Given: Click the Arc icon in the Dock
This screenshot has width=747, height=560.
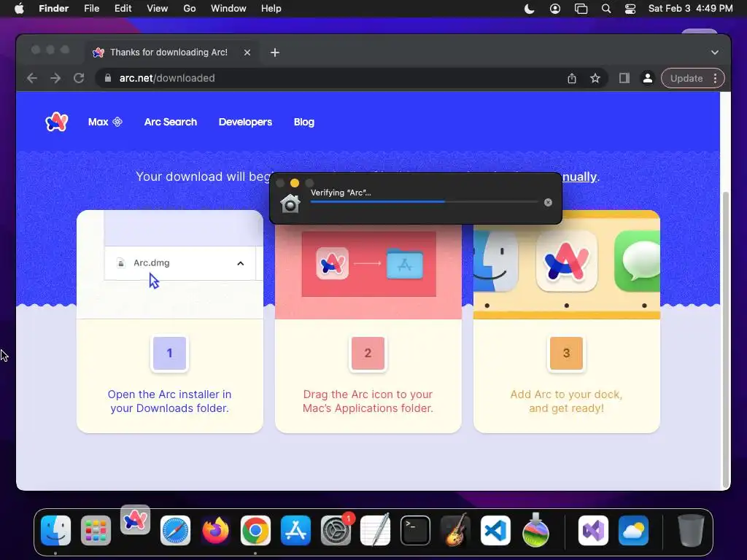Looking at the screenshot, I should tap(135, 520).
